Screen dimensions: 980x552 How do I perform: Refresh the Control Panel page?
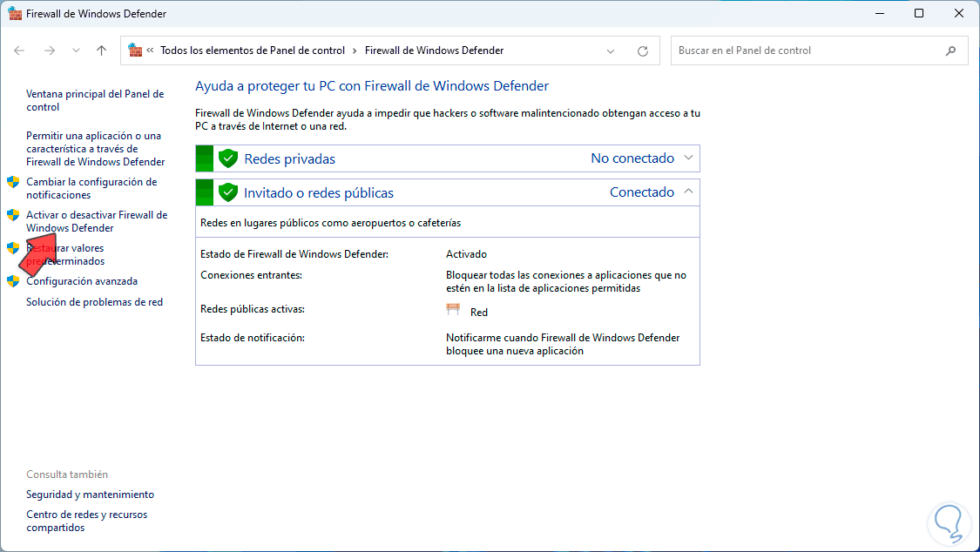[x=643, y=51]
